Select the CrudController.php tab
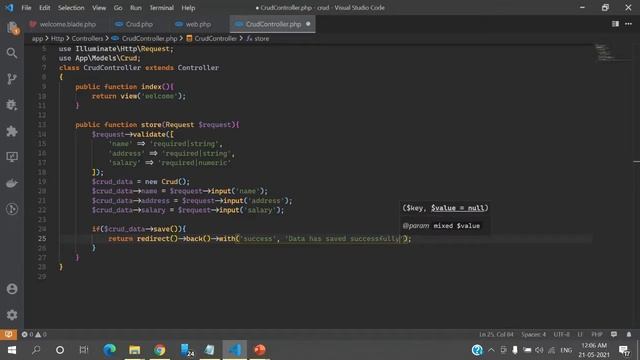The height and width of the screenshot is (360, 640). [x=273, y=24]
